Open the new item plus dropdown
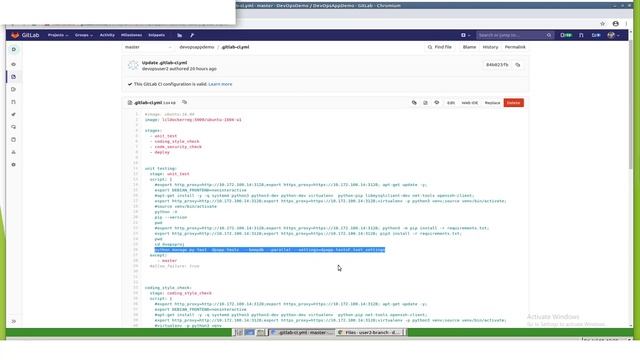The image size is (640, 360). click(x=465, y=36)
